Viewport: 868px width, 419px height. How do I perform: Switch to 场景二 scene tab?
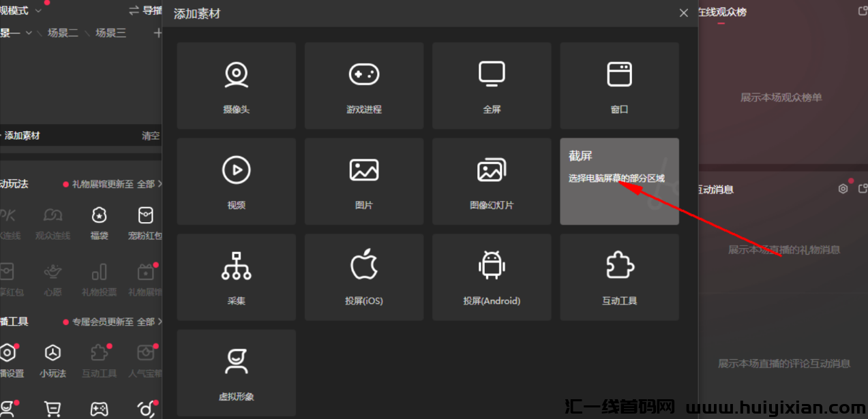coord(63,33)
